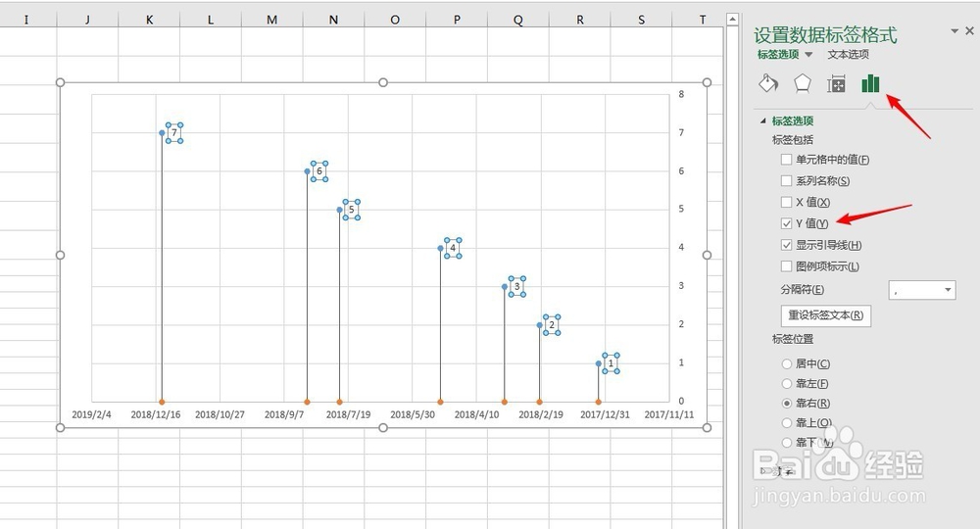
Task: Uncheck Y 值 checkbox
Action: point(786,223)
